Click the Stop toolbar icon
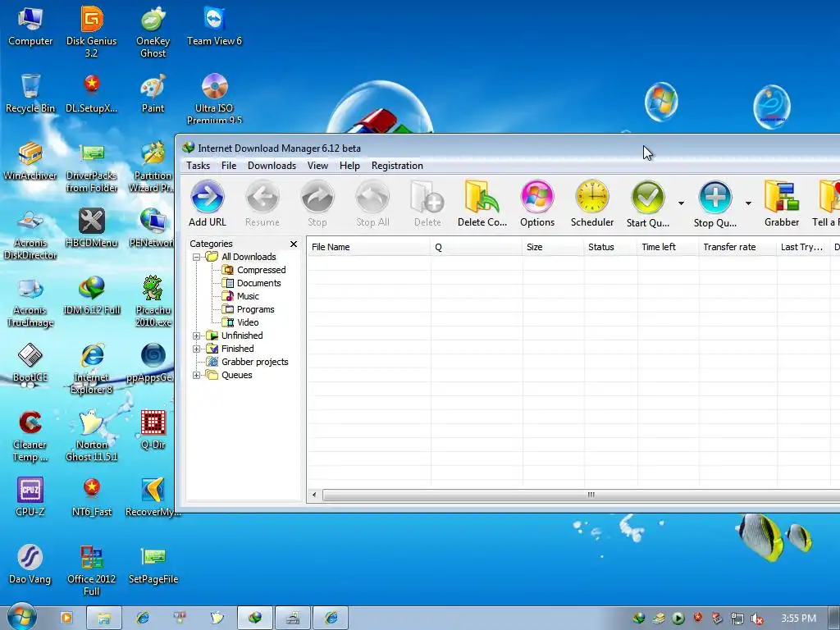 coord(317,203)
